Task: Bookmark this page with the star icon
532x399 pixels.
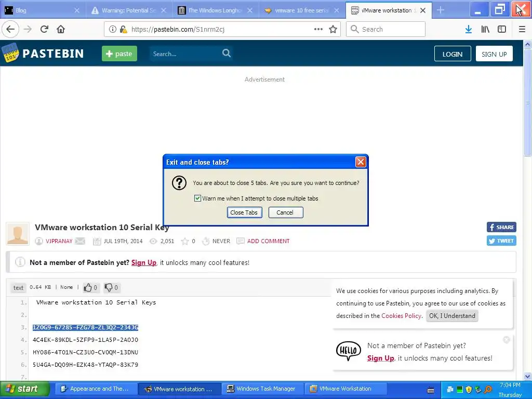Action: (x=333, y=29)
